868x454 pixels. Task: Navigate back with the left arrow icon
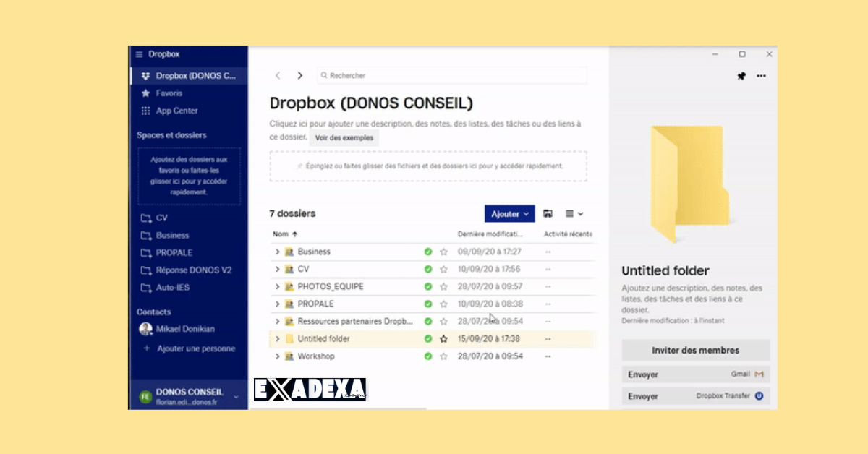point(278,75)
